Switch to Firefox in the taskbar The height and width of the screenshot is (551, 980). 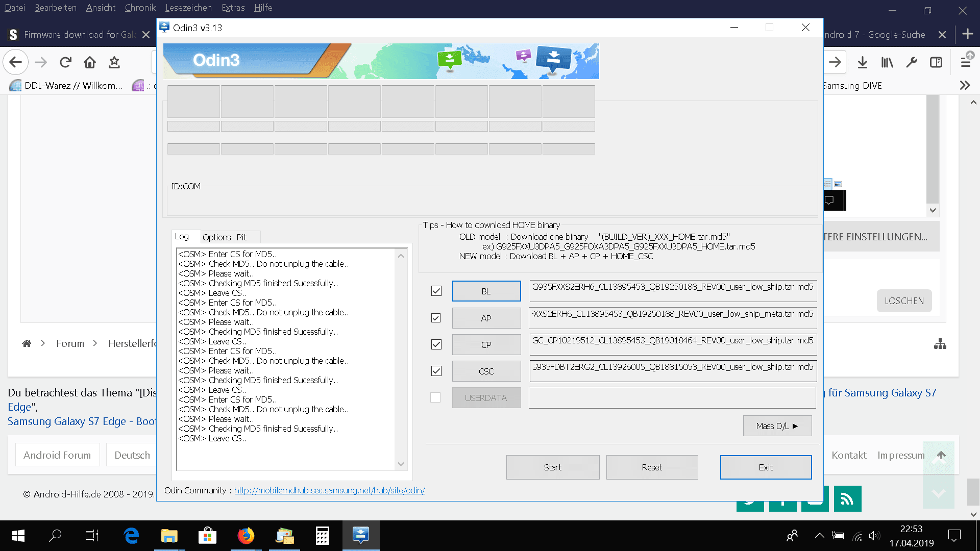click(246, 536)
